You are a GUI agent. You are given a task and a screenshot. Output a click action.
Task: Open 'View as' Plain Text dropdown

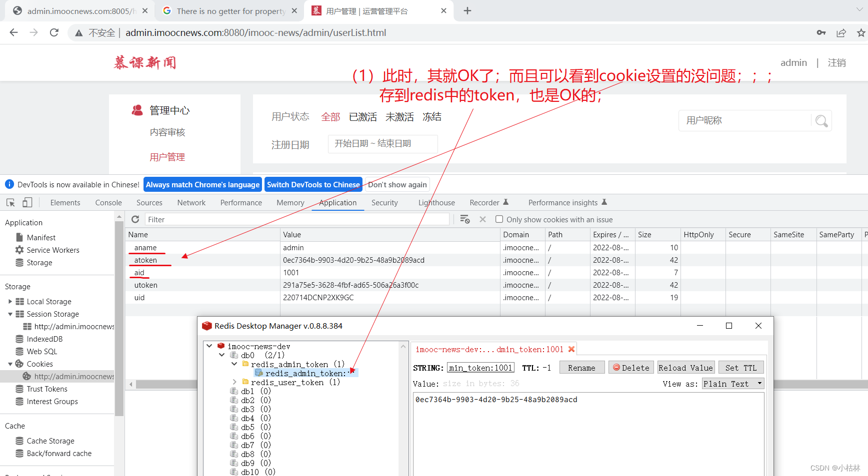733,384
